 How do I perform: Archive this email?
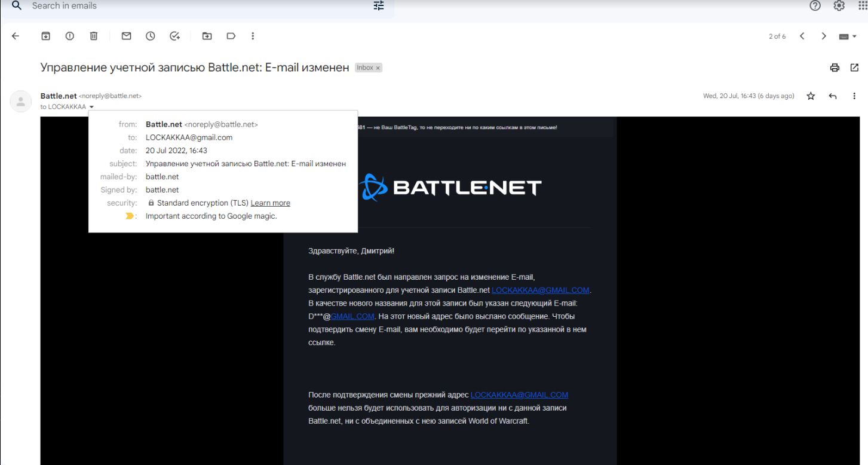[x=46, y=36]
